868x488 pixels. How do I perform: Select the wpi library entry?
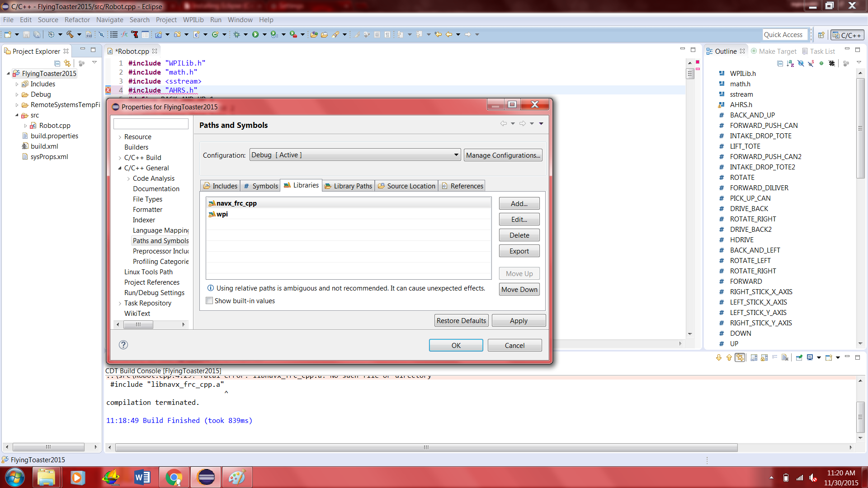click(349, 214)
